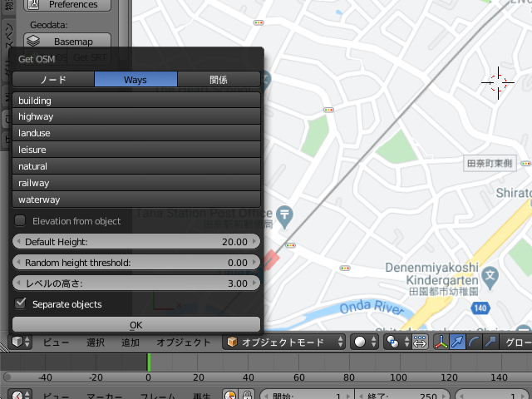The image size is (532, 399).
Task: Open the timeline ビュー menu
Action: point(56,396)
